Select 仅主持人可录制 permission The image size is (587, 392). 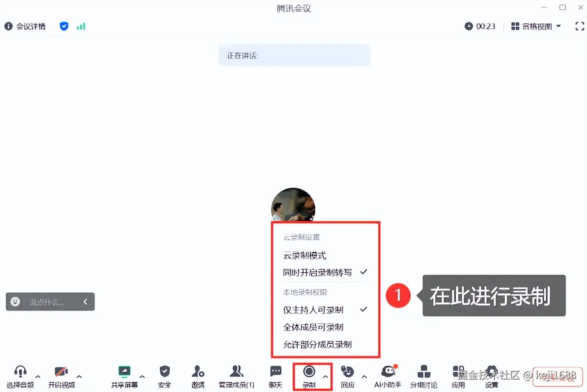click(x=325, y=310)
